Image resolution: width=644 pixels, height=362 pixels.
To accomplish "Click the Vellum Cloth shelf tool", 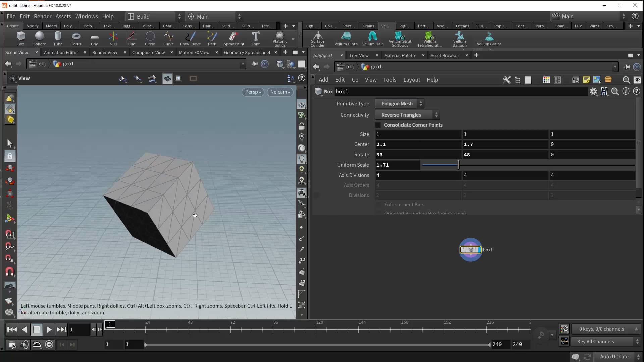I will (346, 38).
